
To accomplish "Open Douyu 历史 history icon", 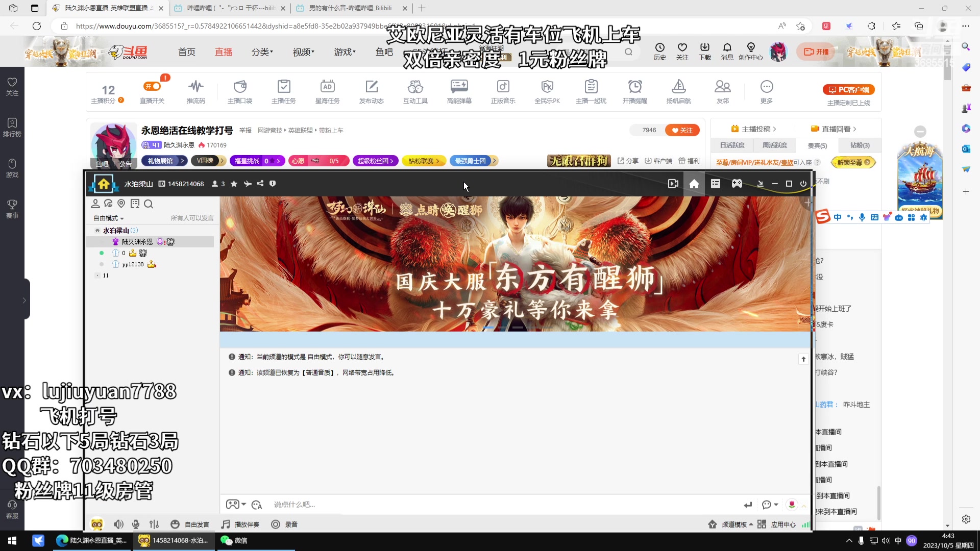I will click(x=660, y=52).
